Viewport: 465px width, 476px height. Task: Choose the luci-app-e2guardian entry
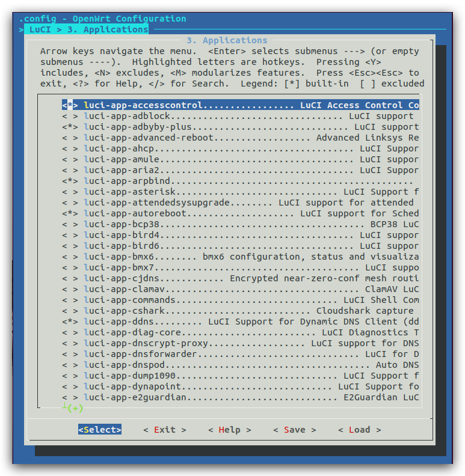point(136,397)
